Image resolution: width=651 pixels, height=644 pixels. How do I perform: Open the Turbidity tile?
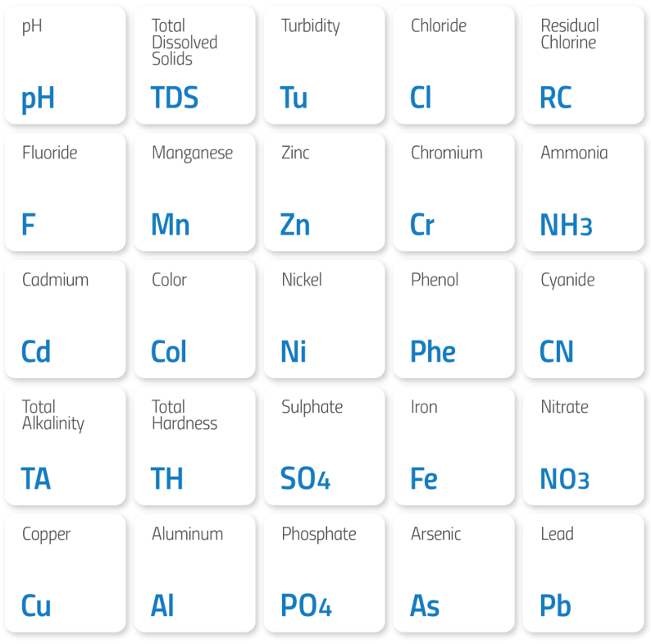pyautogui.click(x=325, y=66)
